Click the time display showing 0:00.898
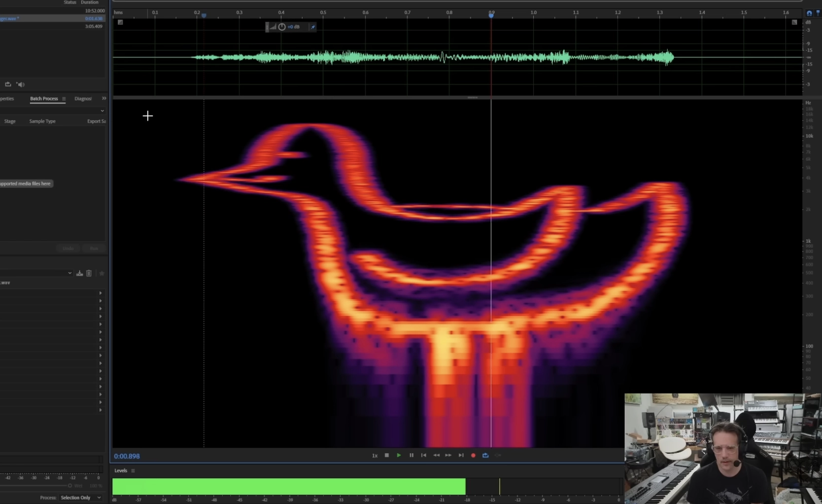The width and height of the screenshot is (822, 504). click(x=127, y=456)
